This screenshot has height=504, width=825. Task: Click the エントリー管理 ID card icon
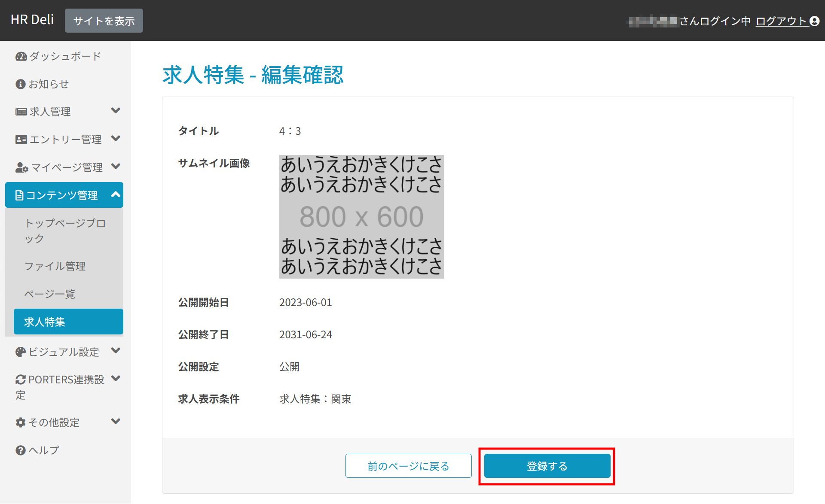(21, 140)
